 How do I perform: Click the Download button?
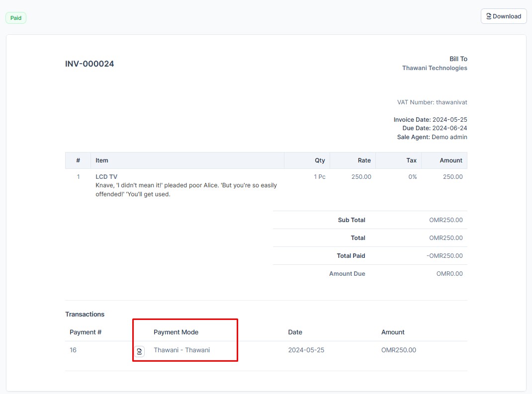pyautogui.click(x=504, y=16)
